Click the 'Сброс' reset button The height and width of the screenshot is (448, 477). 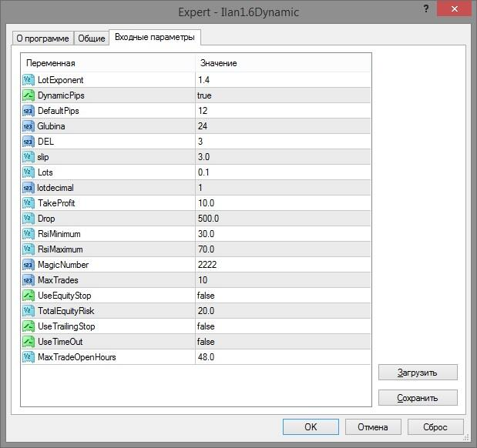435,426
